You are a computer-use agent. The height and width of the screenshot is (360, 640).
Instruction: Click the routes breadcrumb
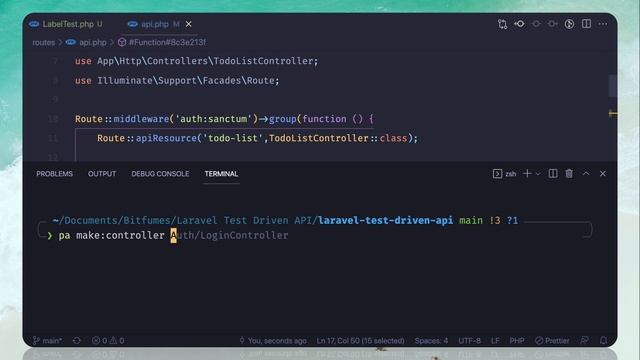point(44,42)
